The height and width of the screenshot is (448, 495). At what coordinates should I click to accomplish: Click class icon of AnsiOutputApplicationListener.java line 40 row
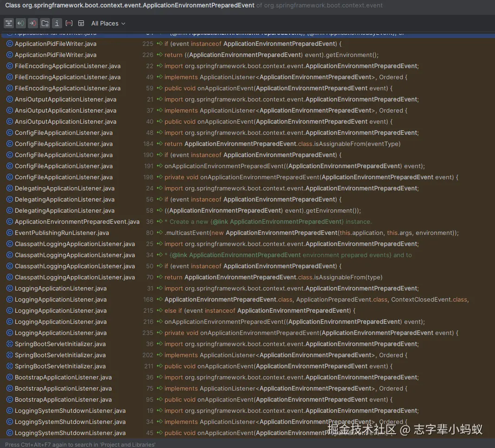(x=10, y=121)
